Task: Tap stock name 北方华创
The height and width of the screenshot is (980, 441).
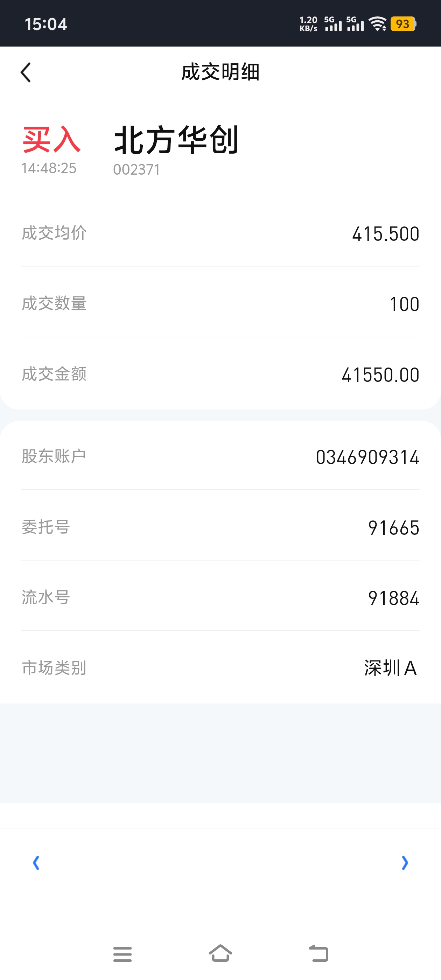Action: pos(176,140)
